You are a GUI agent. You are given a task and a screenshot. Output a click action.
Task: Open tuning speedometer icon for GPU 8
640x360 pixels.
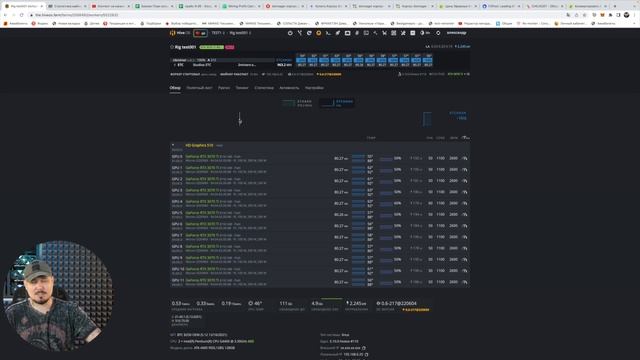(464, 248)
